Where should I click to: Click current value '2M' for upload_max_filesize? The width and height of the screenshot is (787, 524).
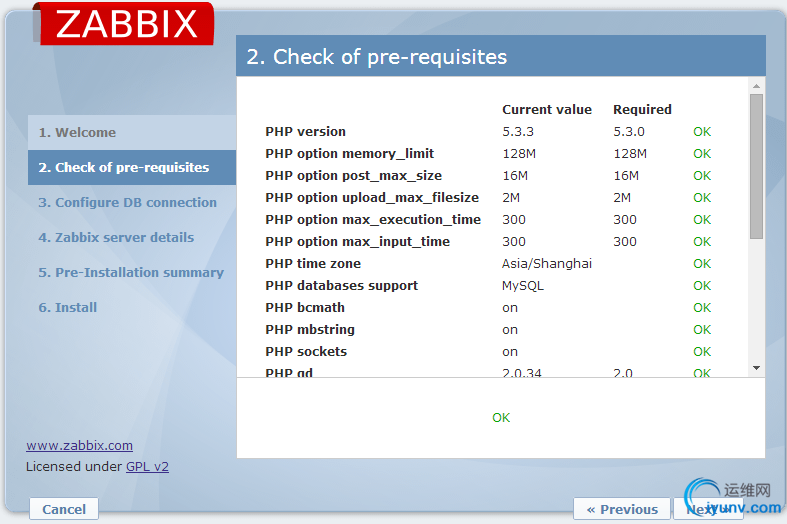click(x=511, y=198)
